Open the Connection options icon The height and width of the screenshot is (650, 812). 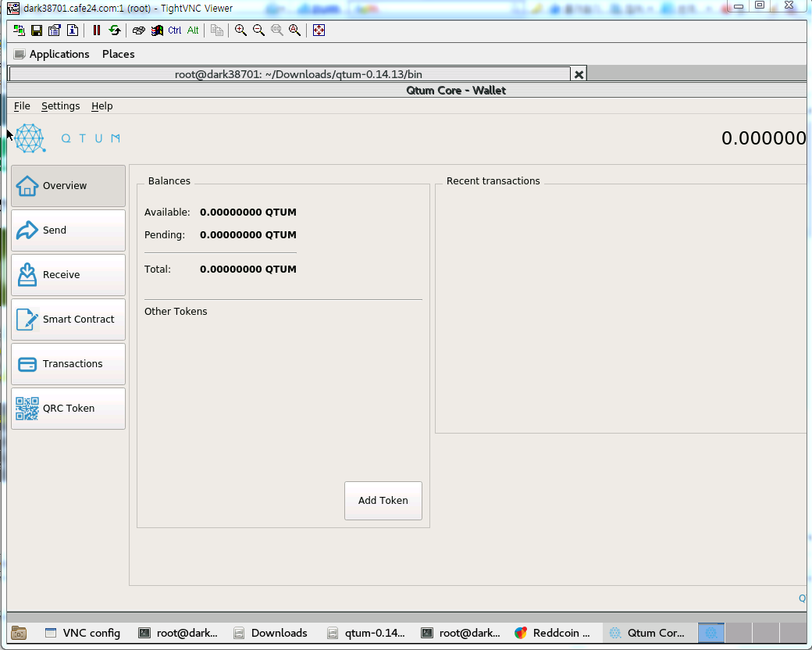(55, 30)
